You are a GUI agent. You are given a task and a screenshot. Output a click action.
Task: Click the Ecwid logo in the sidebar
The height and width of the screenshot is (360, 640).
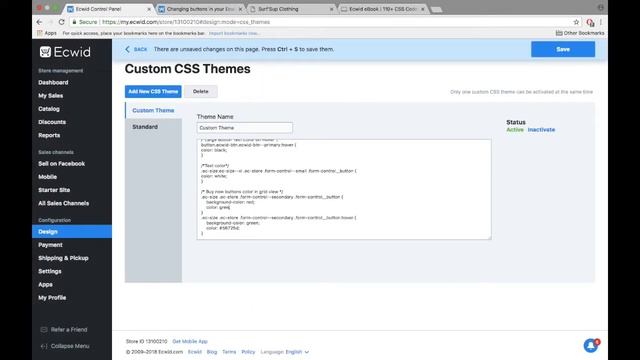coord(65,52)
